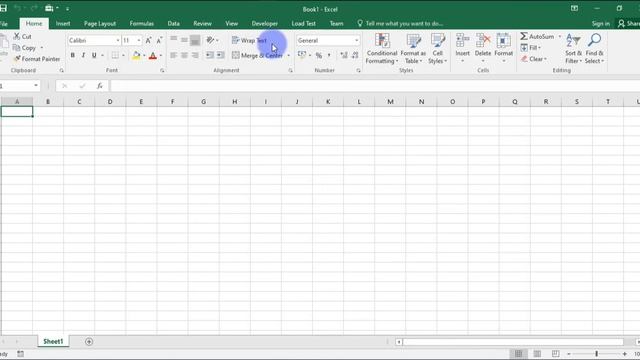Toggle Center alignment
The image size is (640, 360).
(184, 55)
